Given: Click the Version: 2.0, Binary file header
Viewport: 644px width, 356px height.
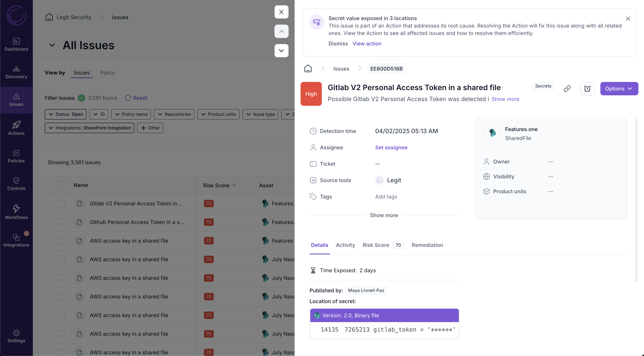Looking at the screenshot, I should (384, 315).
